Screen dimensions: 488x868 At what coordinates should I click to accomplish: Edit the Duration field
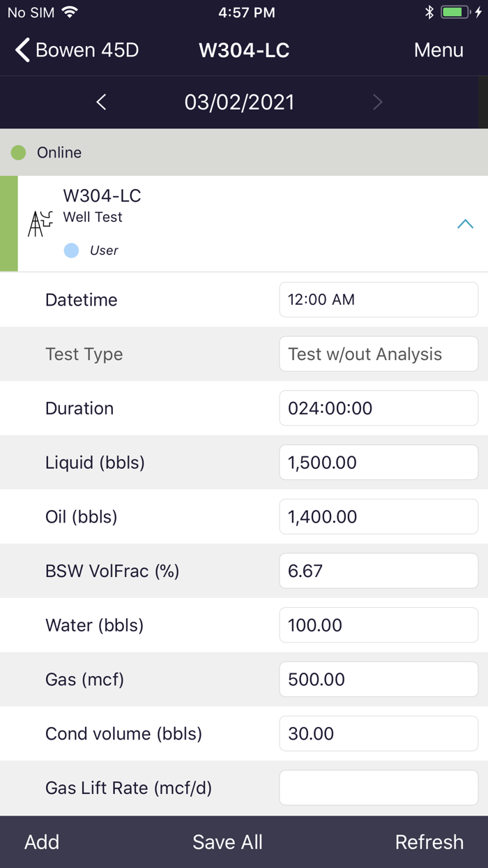[x=379, y=408]
